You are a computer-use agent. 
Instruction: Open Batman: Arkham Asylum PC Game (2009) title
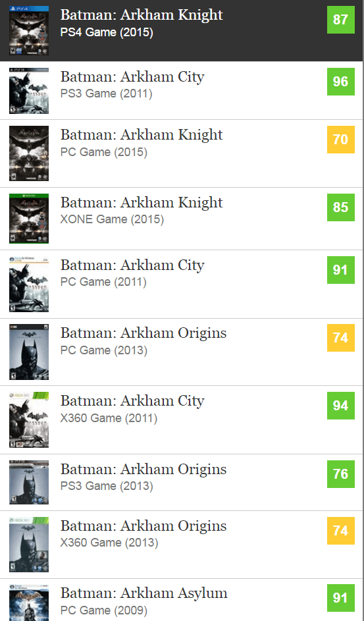(x=143, y=593)
